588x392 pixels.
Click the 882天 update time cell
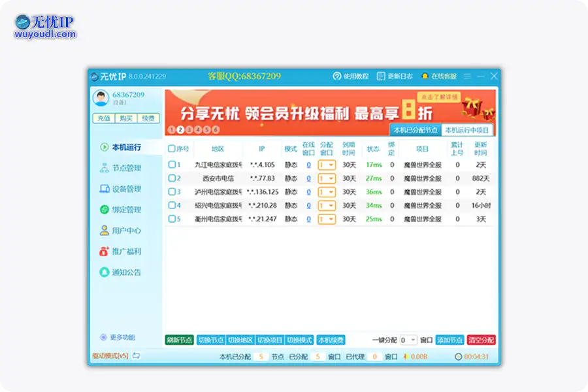481,178
